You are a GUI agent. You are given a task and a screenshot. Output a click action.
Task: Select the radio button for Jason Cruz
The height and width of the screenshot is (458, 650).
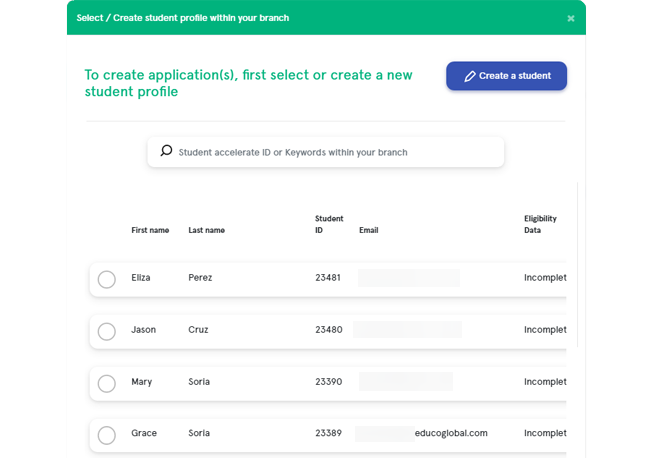tap(107, 332)
